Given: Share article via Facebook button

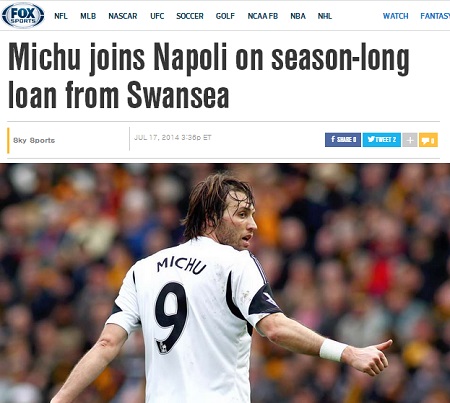Looking at the screenshot, I should tap(343, 140).
